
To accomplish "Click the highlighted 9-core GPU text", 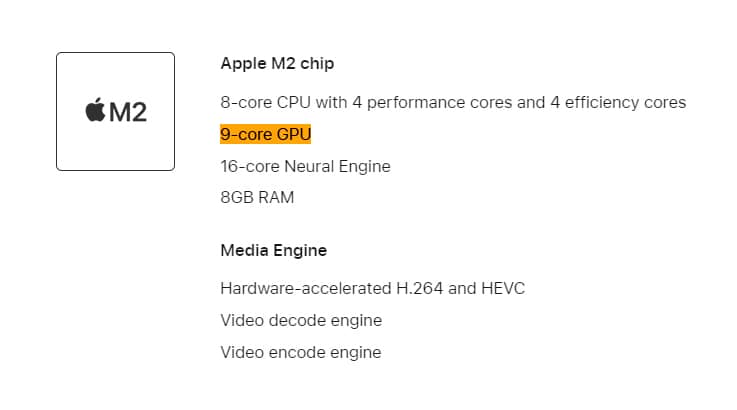I will coord(265,134).
